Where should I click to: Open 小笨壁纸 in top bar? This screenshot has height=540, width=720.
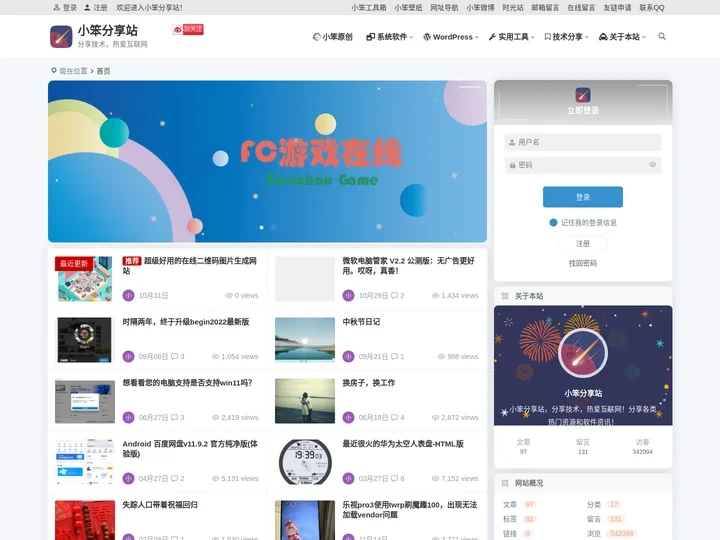[x=408, y=7]
